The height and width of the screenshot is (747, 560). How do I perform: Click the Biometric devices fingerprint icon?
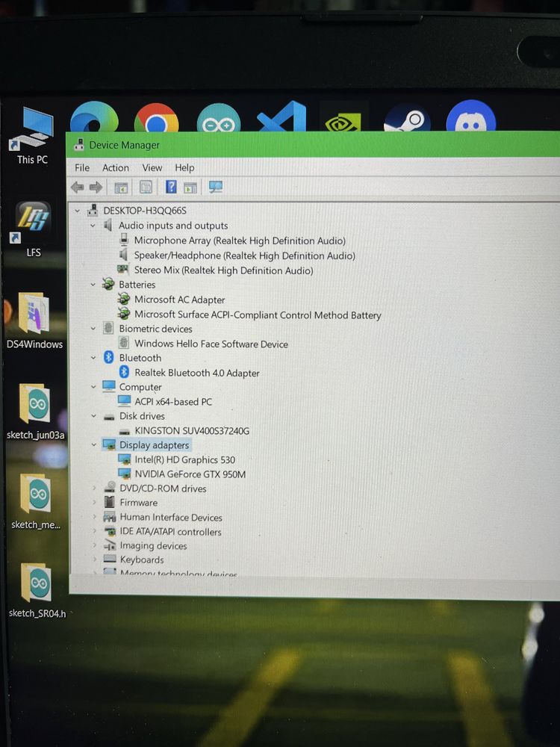(x=108, y=328)
